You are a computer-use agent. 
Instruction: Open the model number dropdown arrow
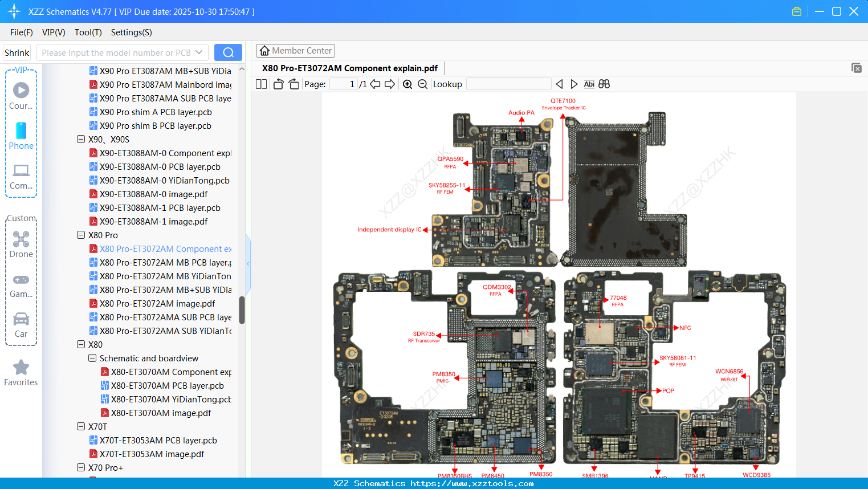coord(199,52)
